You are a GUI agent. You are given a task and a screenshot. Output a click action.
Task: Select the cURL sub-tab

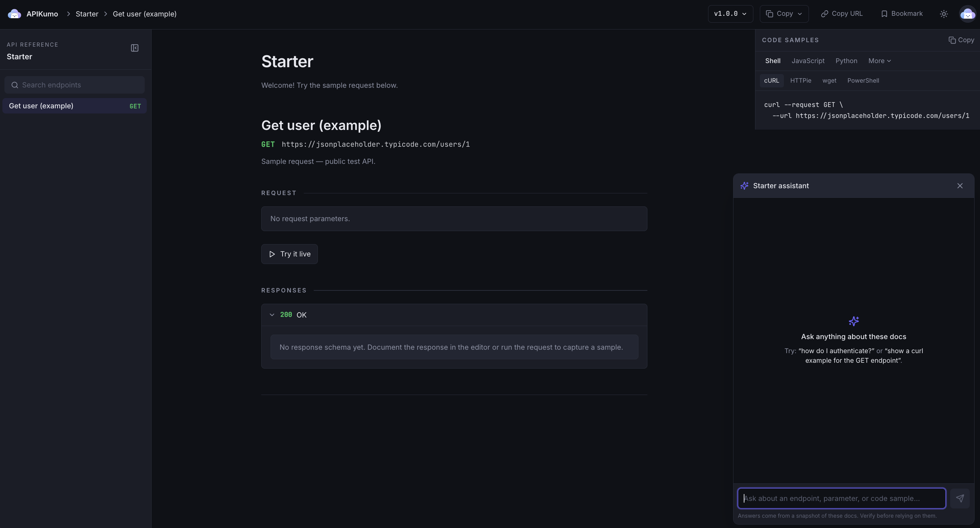click(772, 81)
